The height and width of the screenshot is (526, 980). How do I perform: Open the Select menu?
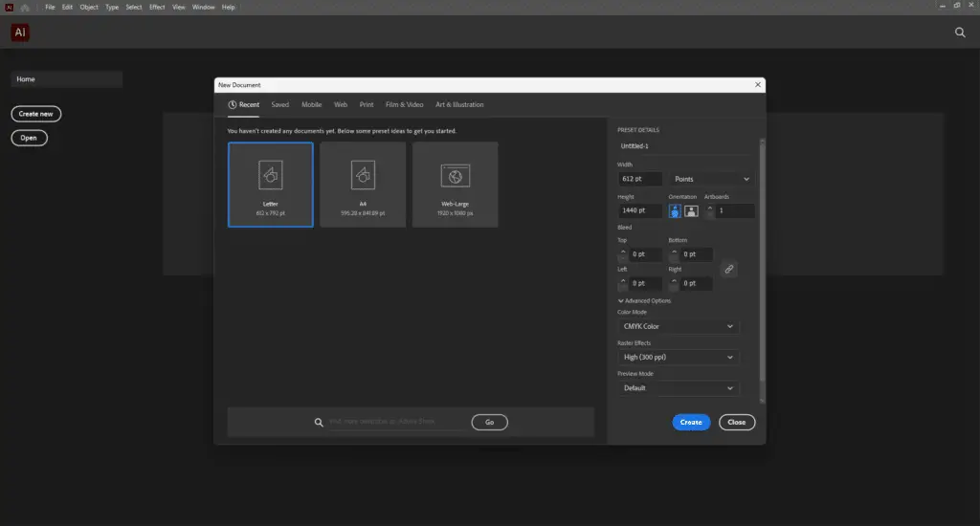[x=134, y=8]
